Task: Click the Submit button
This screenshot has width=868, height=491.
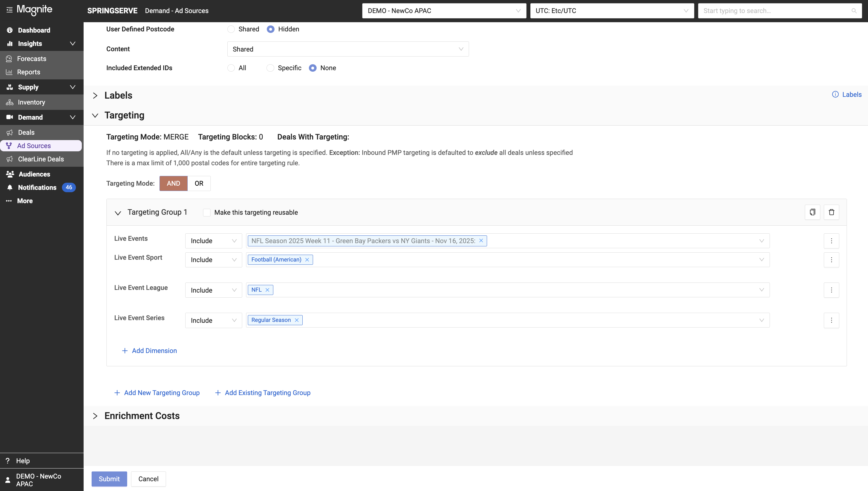Action: point(109,479)
